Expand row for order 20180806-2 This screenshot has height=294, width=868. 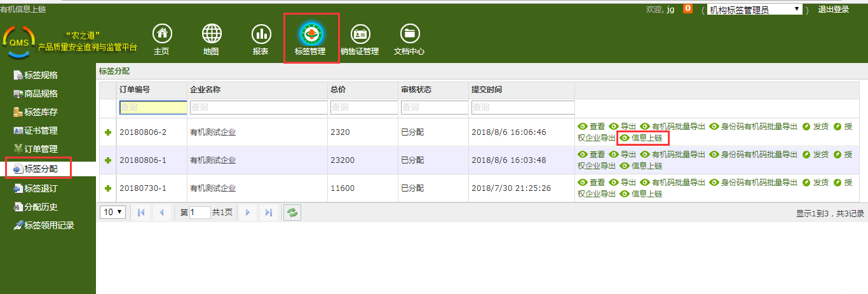(x=107, y=132)
